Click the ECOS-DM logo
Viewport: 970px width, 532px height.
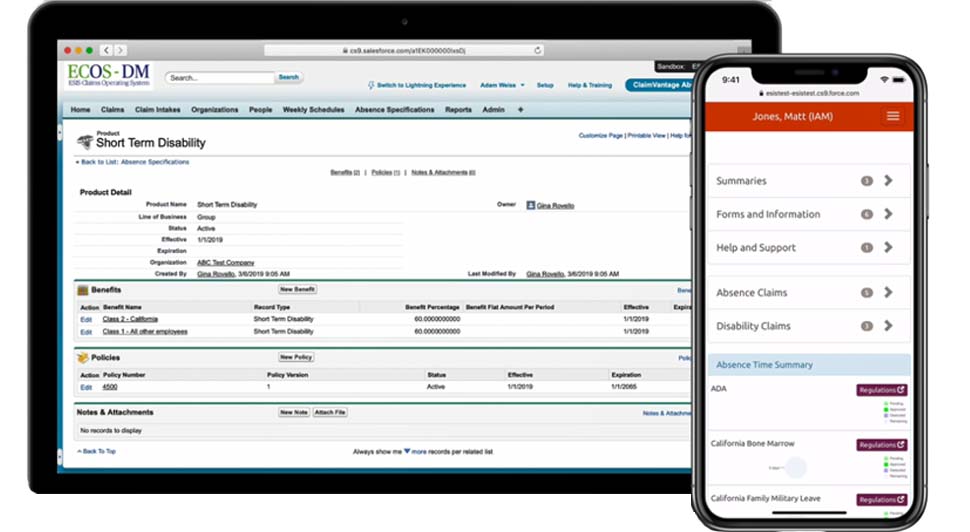pyautogui.click(x=108, y=74)
